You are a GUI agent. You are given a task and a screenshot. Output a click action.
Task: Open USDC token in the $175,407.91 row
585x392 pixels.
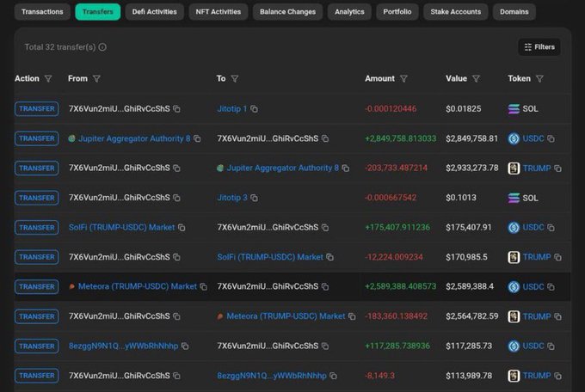[x=533, y=228]
